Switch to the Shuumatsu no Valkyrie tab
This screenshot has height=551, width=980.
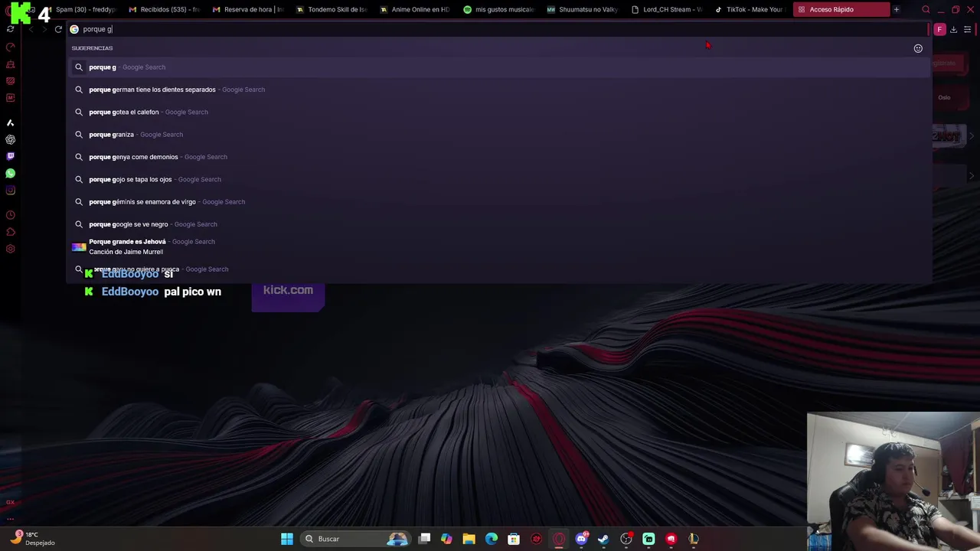(582, 9)
